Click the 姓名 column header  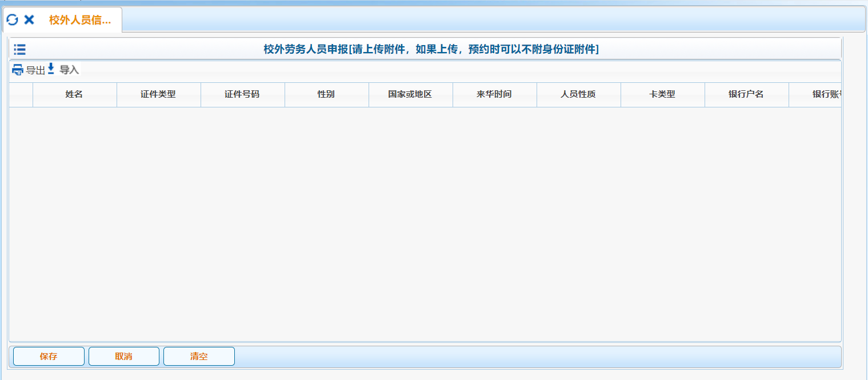click(x=74, y=94)
